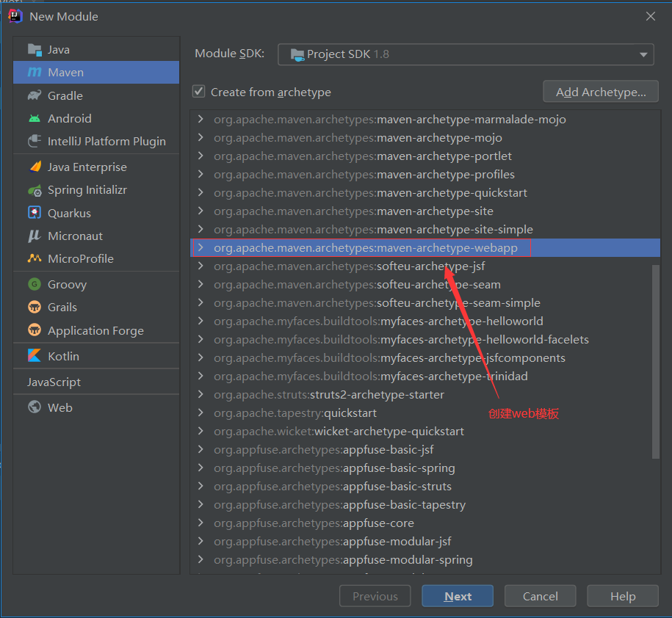Click the Kotlin K icon

pos(35,355)
